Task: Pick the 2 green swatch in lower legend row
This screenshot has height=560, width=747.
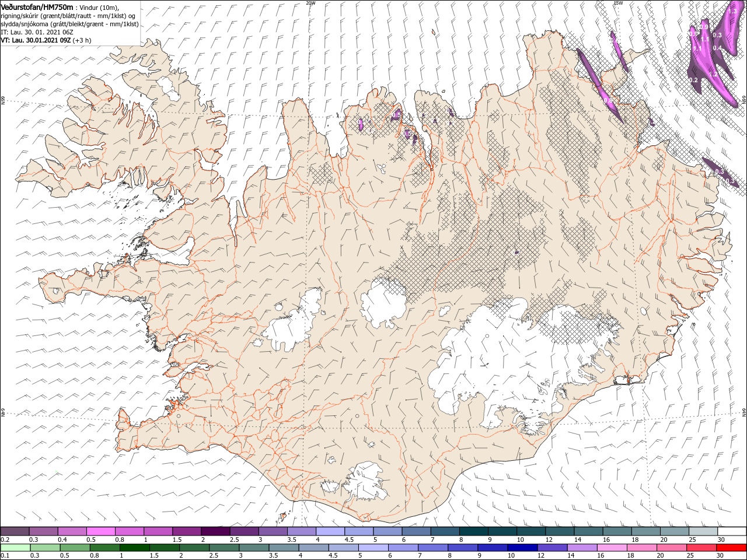Action: click(194, 547)
